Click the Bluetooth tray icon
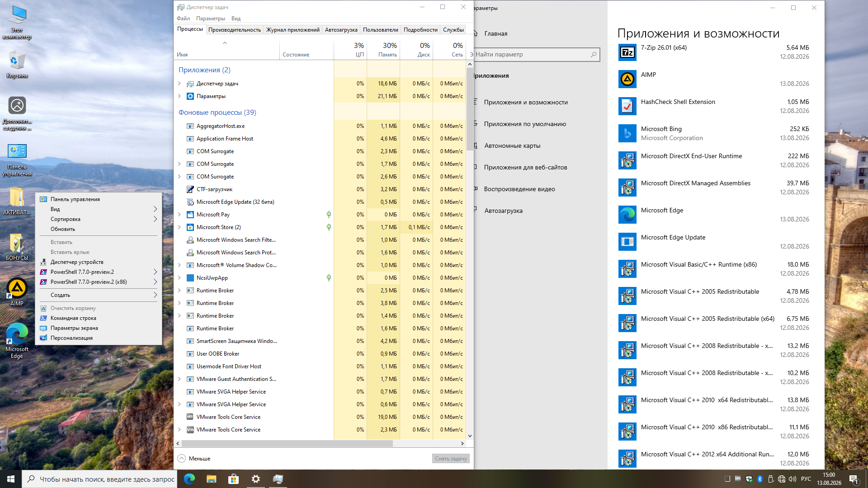The height and width of the screenshot is (488, 868). point(760,479)
